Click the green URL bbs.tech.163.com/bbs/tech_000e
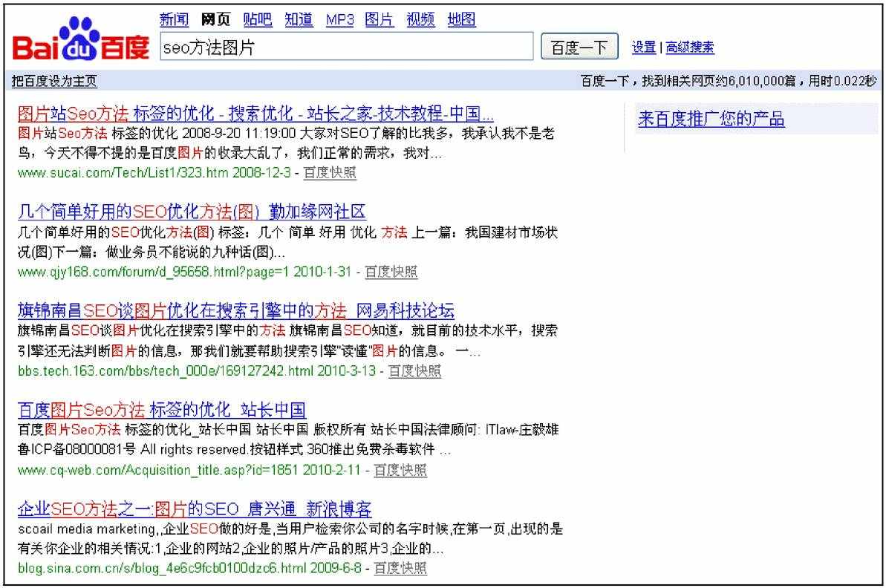Image resolution: width=886 pixels, height=588 pixels. (x=166, y=371)
